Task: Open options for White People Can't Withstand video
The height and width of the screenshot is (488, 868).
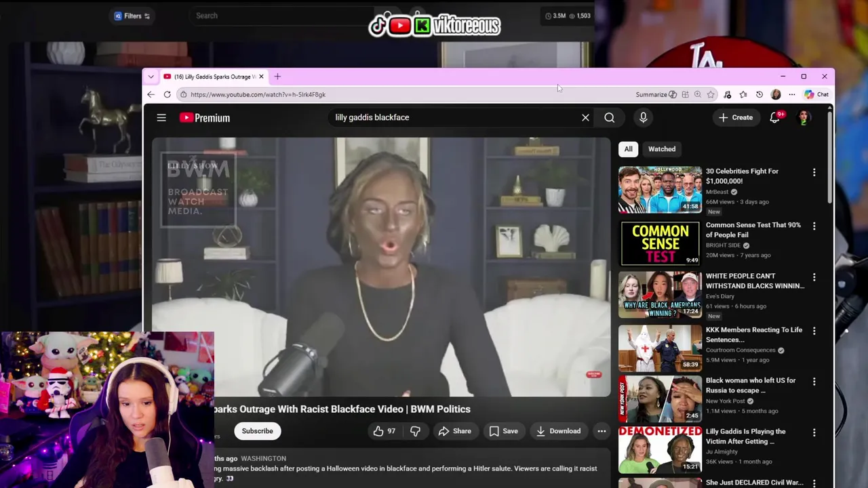Action: coord(814,277)
